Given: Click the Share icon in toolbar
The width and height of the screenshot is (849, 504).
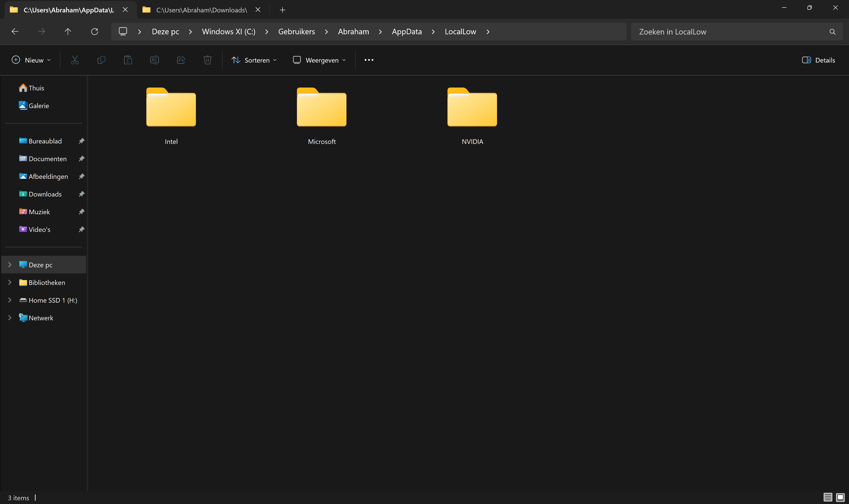Looking at the screenshot, I should pyautogui.click(x=181, y=60).
